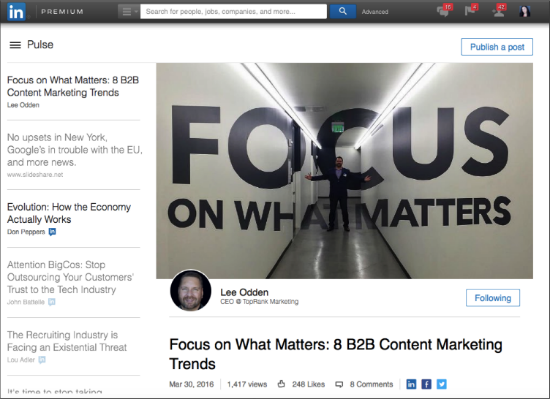Click the blue magnifier search button
Viewport: 550px width, 399px height.
point(343,12)
